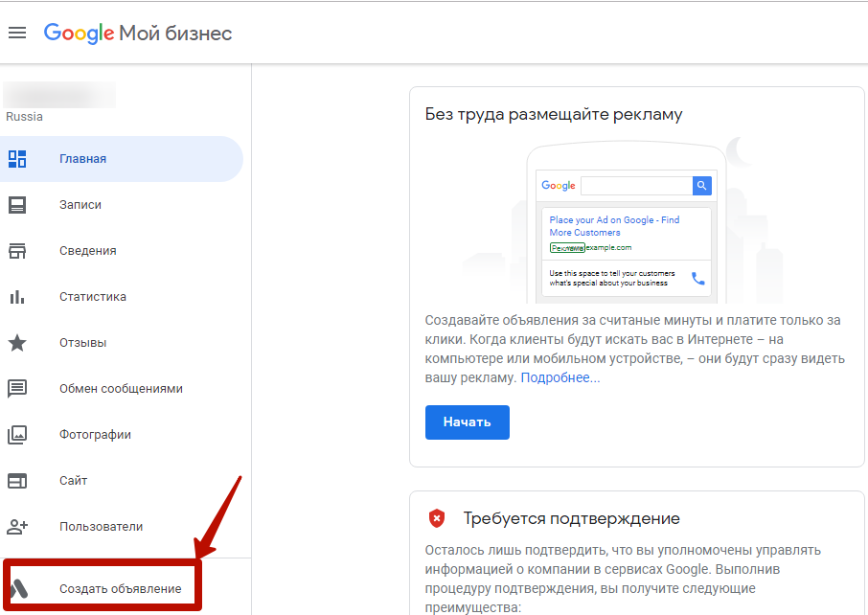Click the magnifier search button in ad preview

click(x=701, y=186)
